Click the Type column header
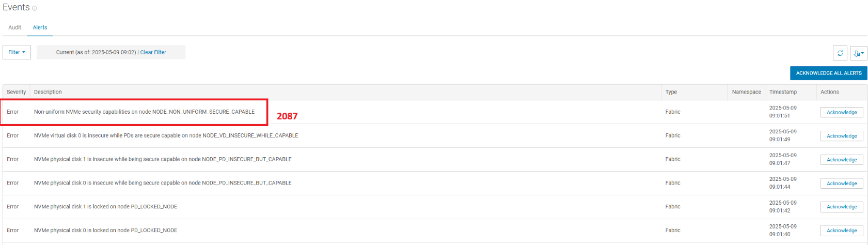868x245 pixels. 671,92
